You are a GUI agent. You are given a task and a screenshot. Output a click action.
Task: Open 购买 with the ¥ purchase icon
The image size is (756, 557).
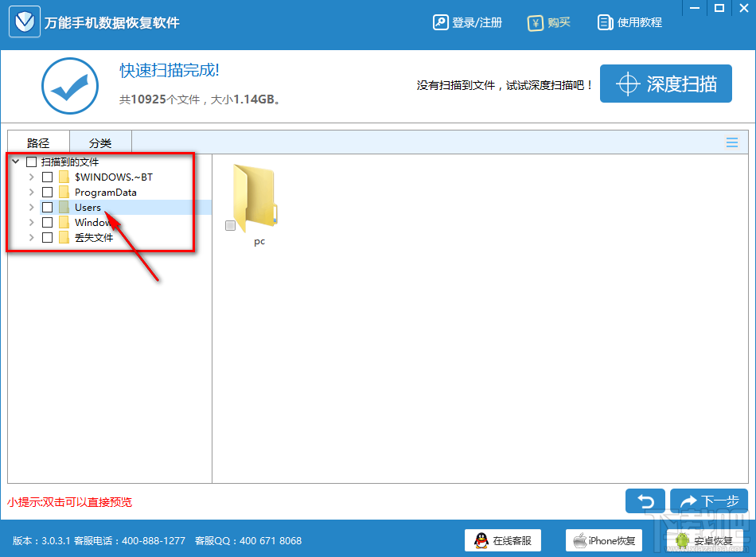pyautogui.click(x=536, y=22)
